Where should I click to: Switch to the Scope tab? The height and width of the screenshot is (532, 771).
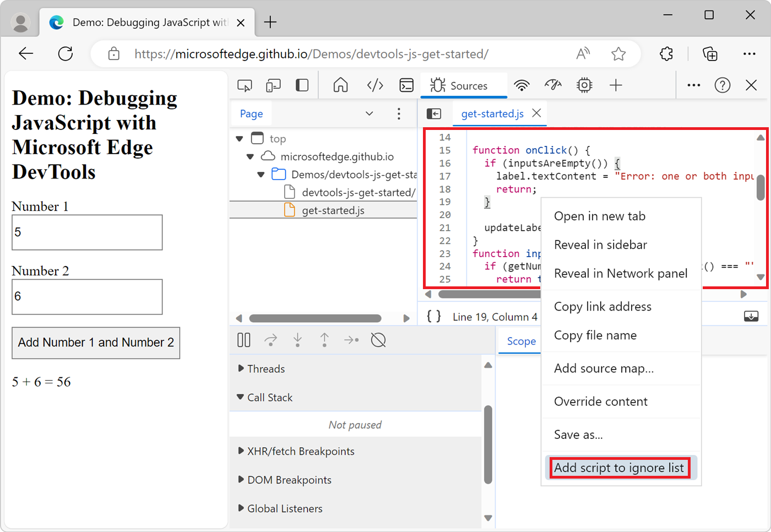tap(520, 341)
